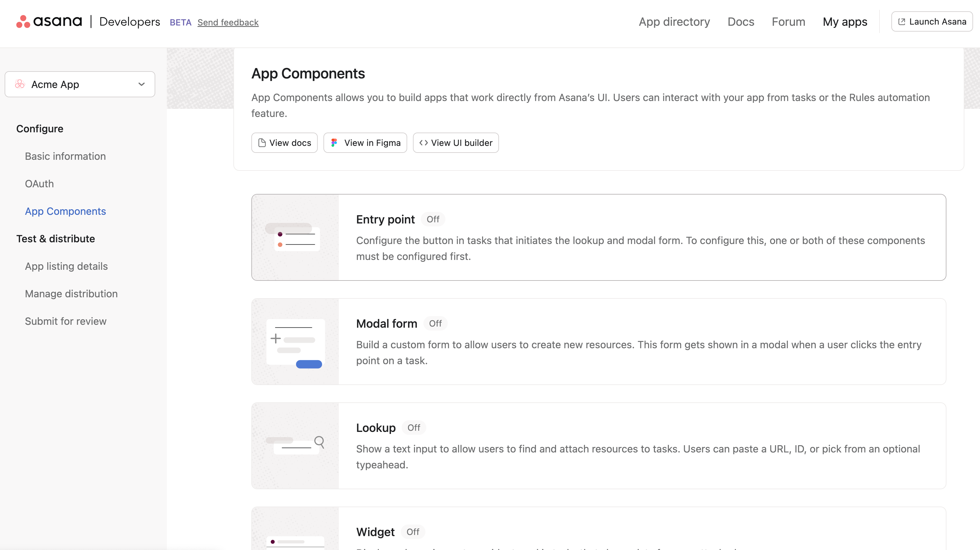
Task: Click the Entry point illustration thumbnail
Action: (x=295, y=237)
